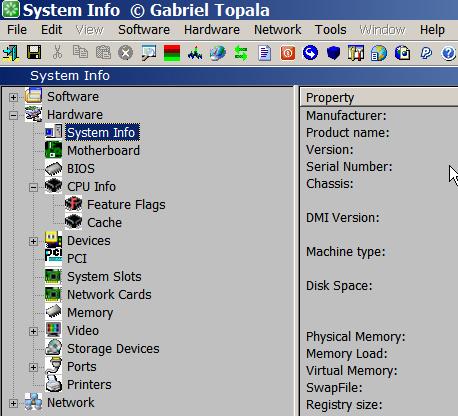Select Network Cards in the tree
The image size is (458, 416).
[109, 295]
